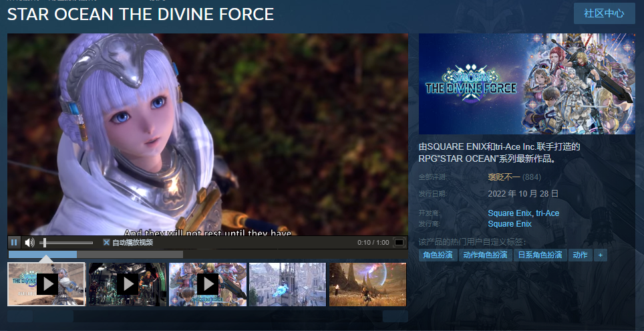The height and width of the screenshot is (331, 644).
Task: View the grassy field screenshot thumbnail
Action: click(x=367, y=284)
